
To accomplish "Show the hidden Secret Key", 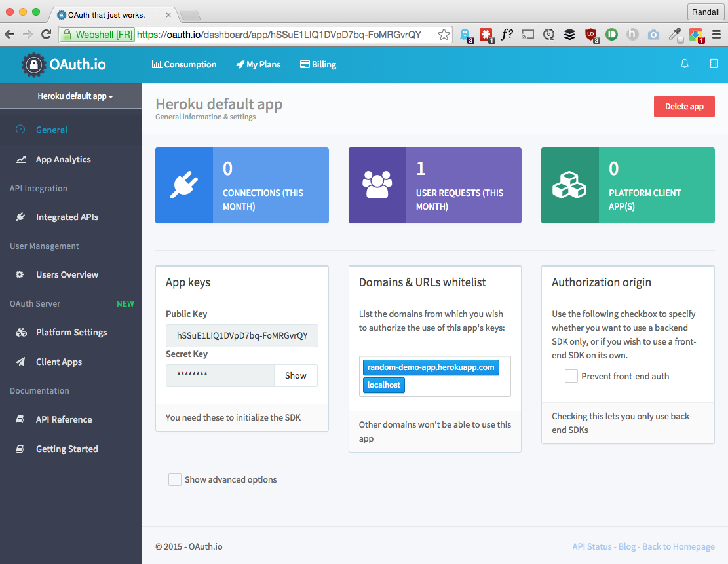I will [x=296, y=375].
